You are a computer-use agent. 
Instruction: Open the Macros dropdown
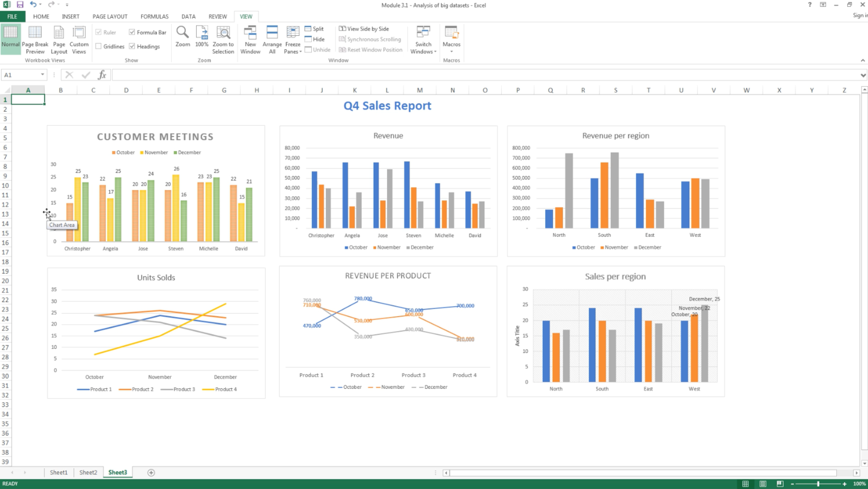point(451,39)
